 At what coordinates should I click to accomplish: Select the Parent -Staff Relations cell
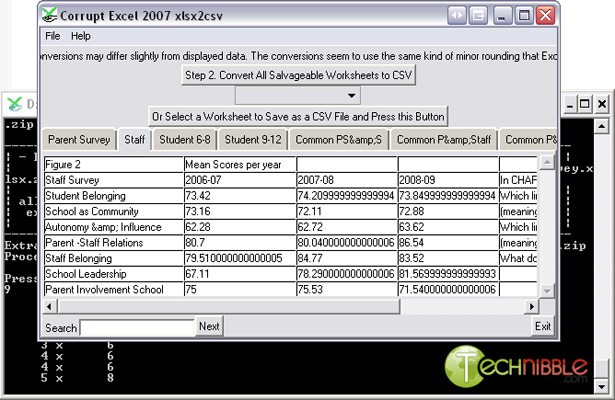coord(114,243)
